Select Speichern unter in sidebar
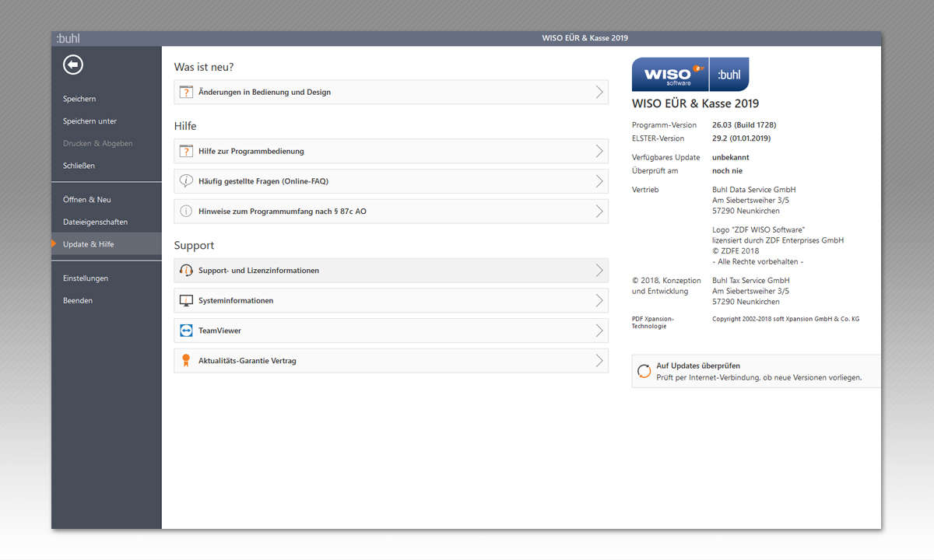This screenshot has width=934, height=560. [x=90, y=121]
